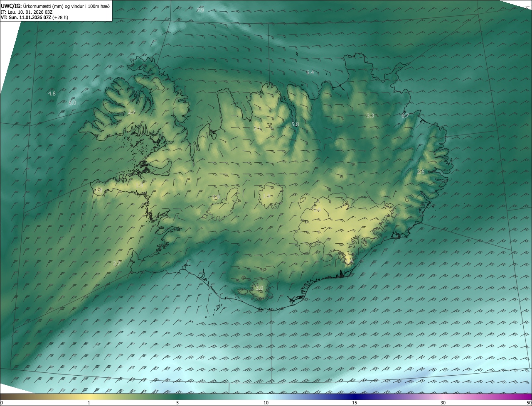Click the 6.7 value on the map

tap(405, 116)
